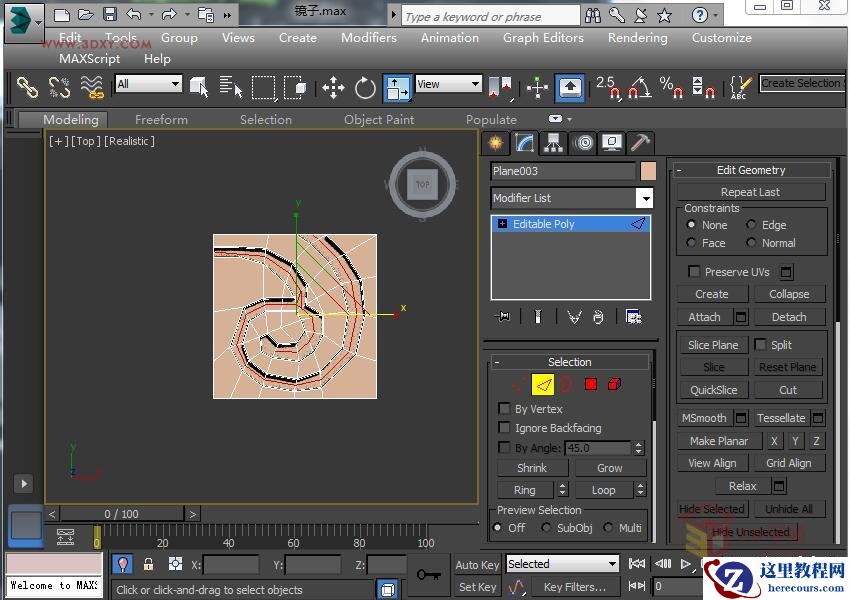Activate the Select and Rotate tool

(x=364, y=88)
